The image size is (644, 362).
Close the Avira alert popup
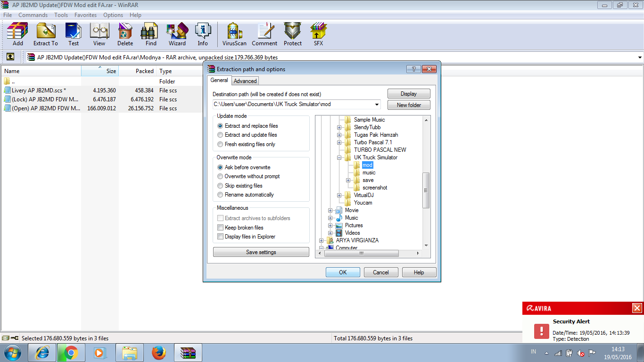[637, 308]
